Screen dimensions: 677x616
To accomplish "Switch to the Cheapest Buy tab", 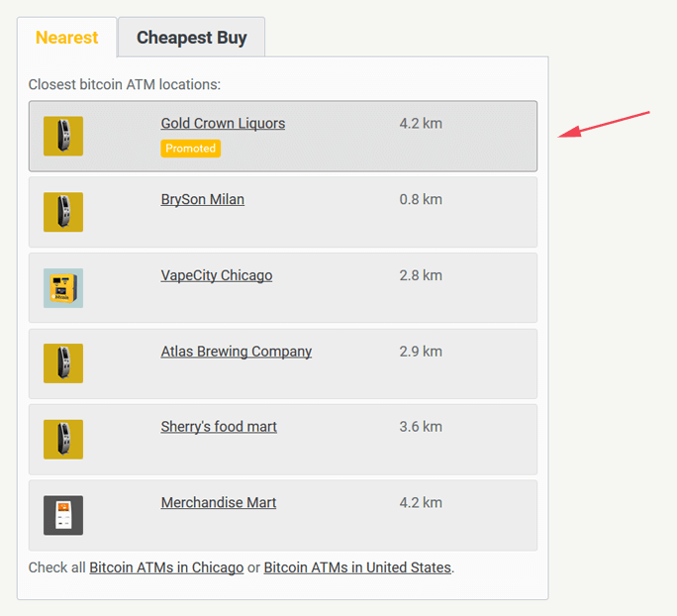I will point(192,38).
